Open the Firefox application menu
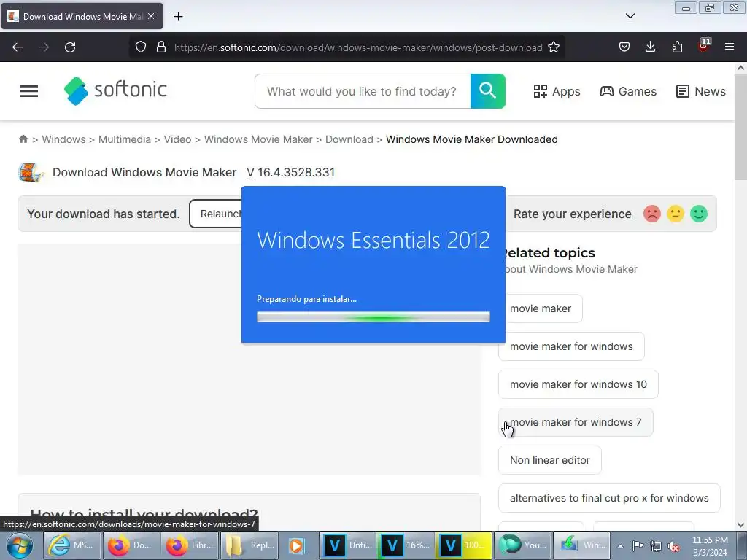Screen dimensions: 747x560 click(x=729, y=47)
